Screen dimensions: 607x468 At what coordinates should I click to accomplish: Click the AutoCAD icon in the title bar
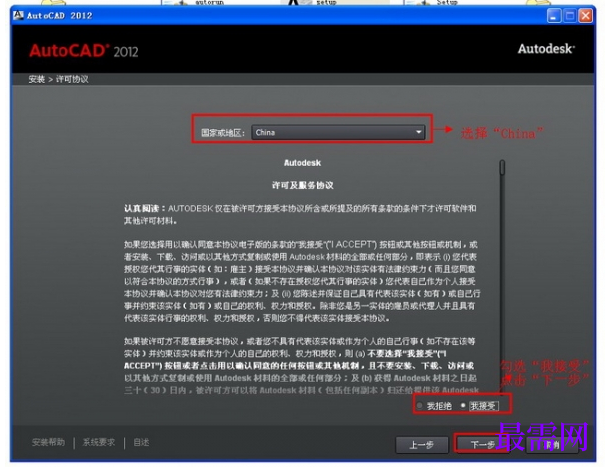click(x=18, y=15)
